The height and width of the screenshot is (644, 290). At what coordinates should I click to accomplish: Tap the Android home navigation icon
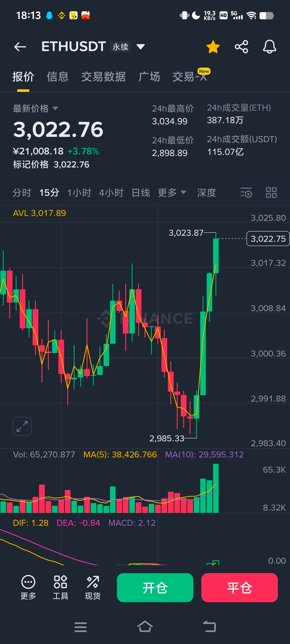coord(145,627)
